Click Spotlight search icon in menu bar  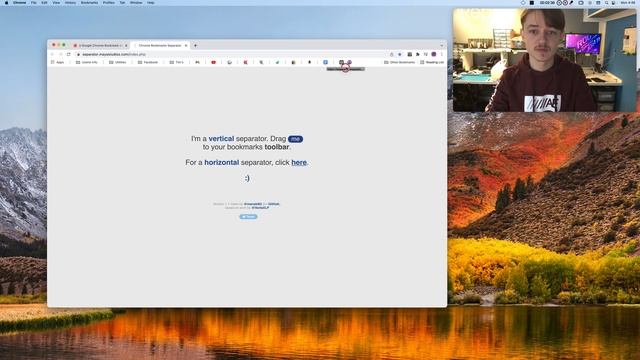pos(606,2)
